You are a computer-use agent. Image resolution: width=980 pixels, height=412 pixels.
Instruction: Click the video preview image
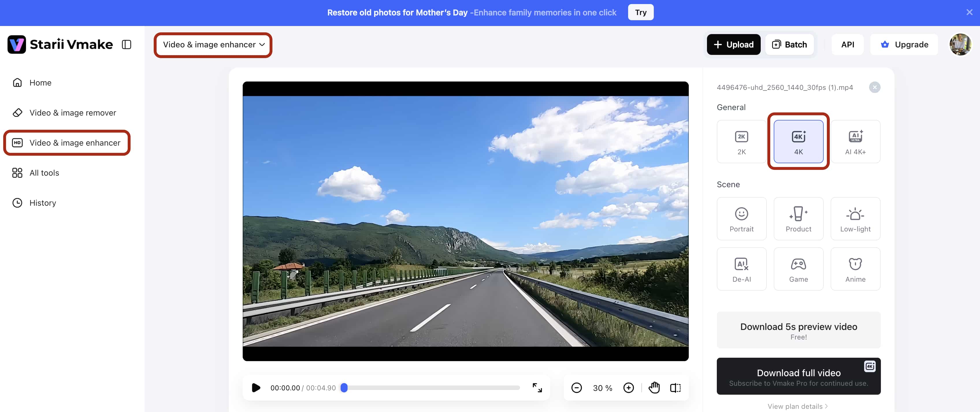465,221
